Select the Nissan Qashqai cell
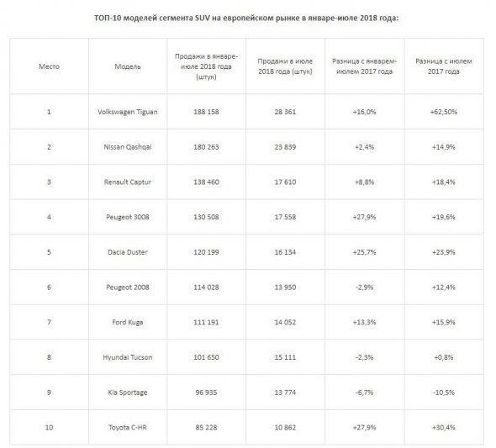496x448 pixels. pos(128,147)
